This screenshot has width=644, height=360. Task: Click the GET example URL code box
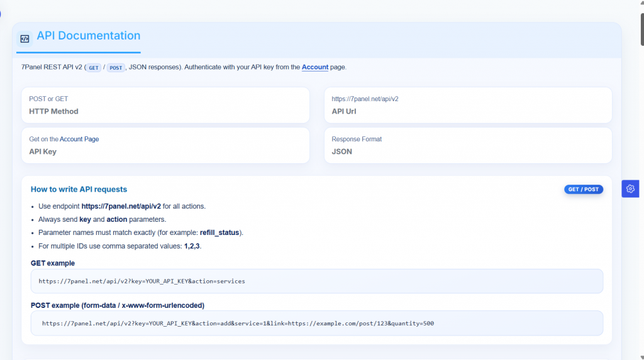317,281
